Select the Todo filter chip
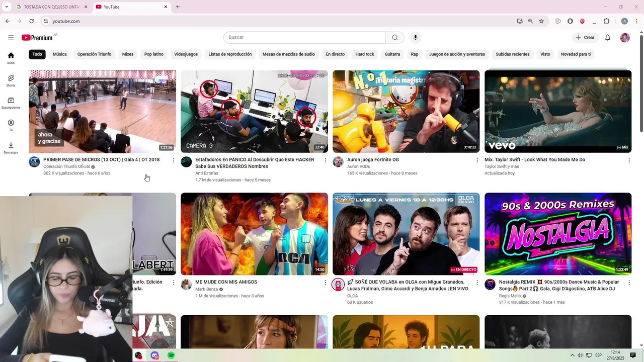This screenshot has width=644, height=362. point(37,54)
